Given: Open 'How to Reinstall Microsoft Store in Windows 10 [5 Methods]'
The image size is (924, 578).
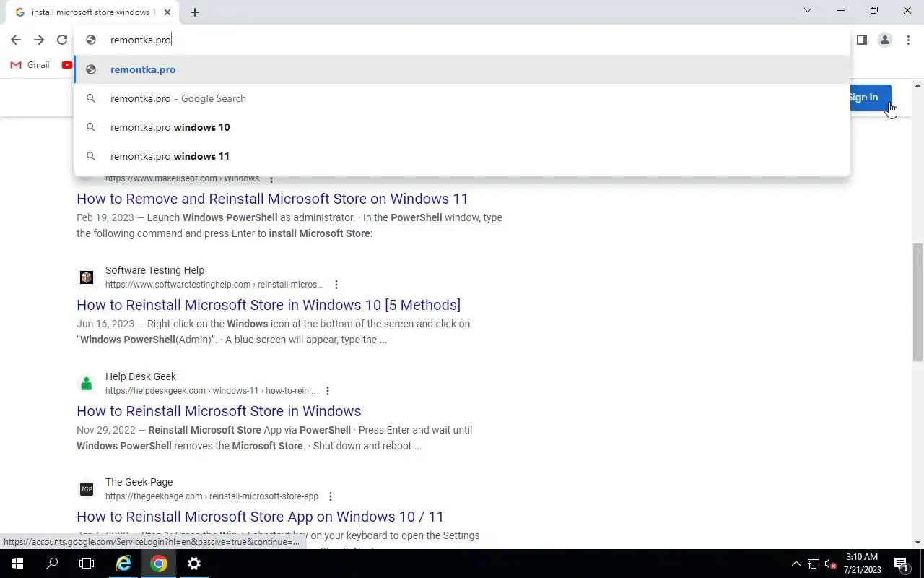Looking at the screenshot, I should [x=269, y=305].
